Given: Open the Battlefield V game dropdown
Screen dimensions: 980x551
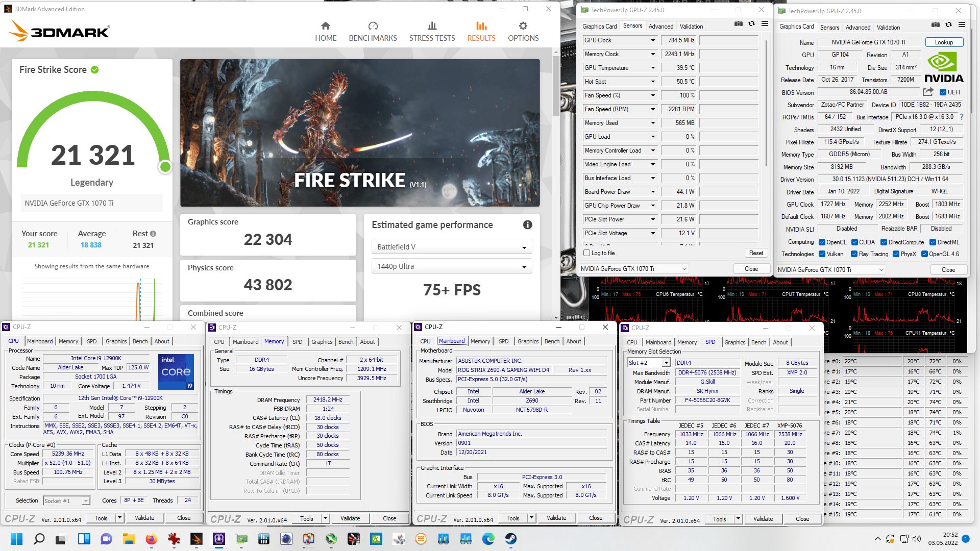Looking at the screenshot, I should point(452,247).
